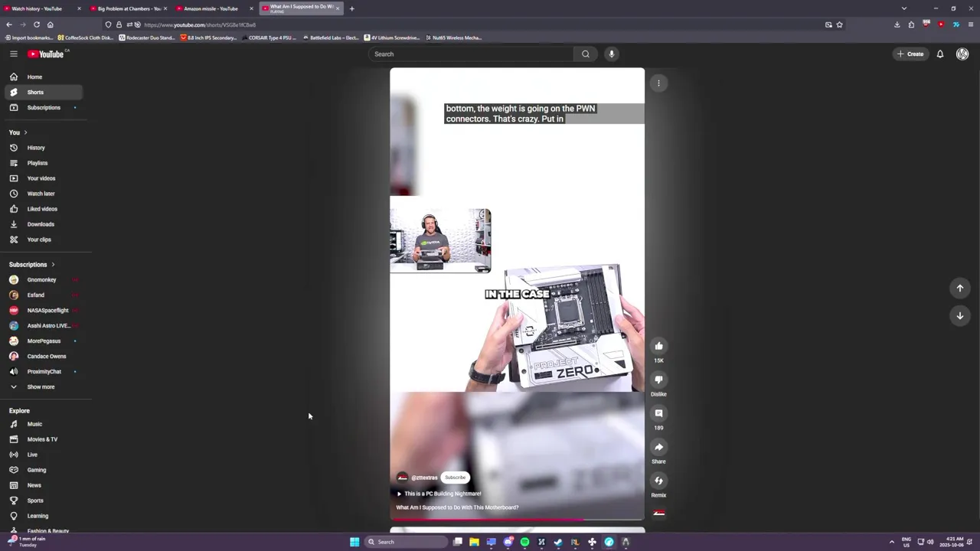Open the account avatar menu
The width and height of the screenshot is (980, 551).
pyautogui.click(x=962, y=54)
